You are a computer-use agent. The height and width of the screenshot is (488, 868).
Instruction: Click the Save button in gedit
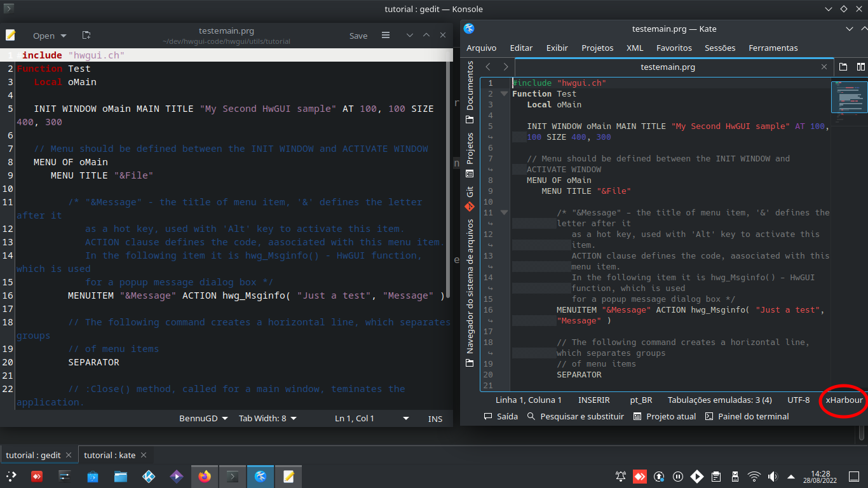click(x=358, y=36)
